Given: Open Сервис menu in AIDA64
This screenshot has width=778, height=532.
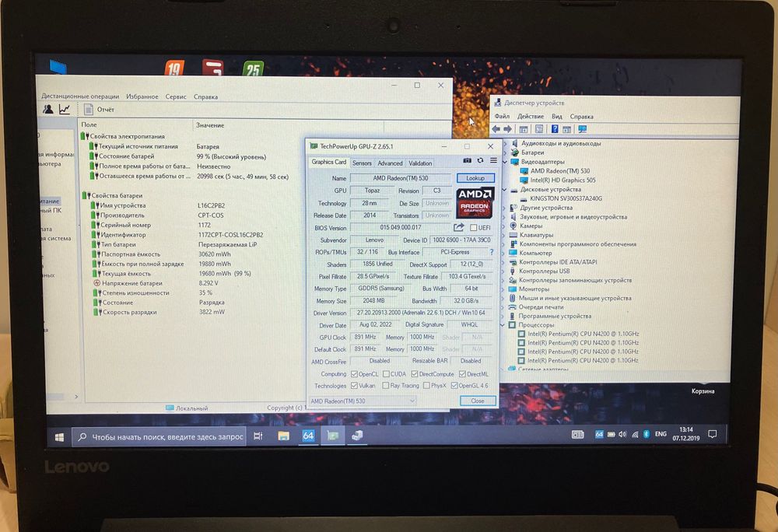Looking at the screenshot, I should point(176,96).
